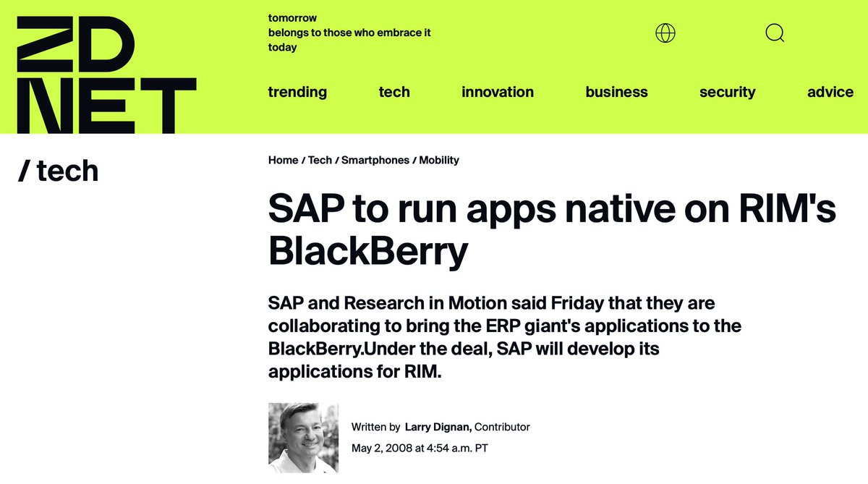
Task: Click the article summary paragraph
Action: click(505, 337)
